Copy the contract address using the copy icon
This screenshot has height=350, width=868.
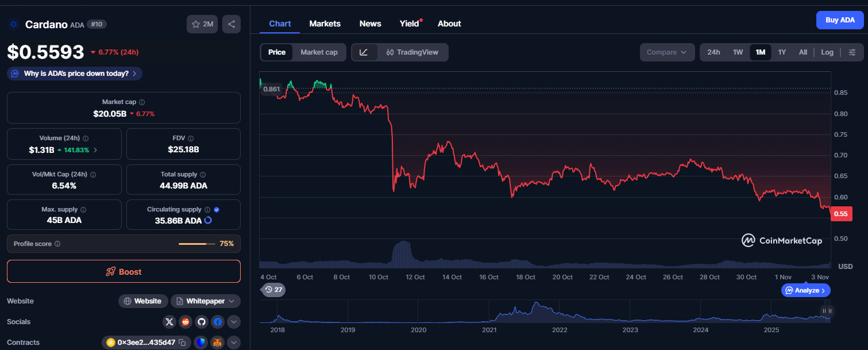click(181, 341)
